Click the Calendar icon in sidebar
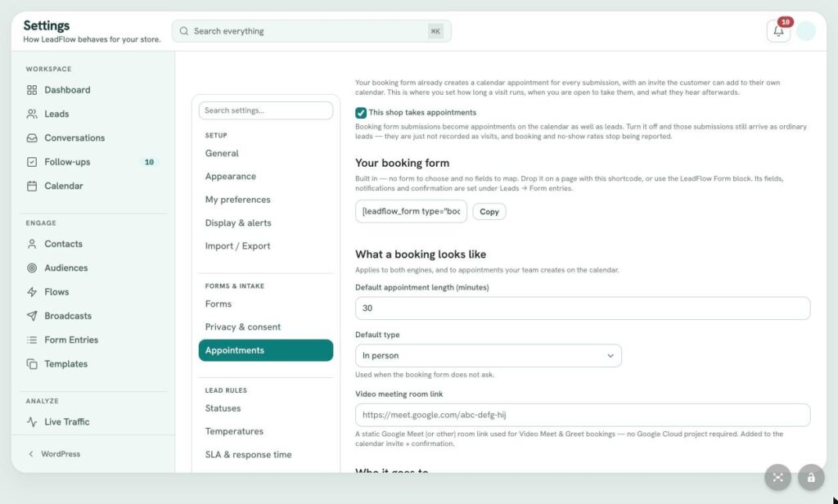Viewport: 838px width, 504px height. point(32,186)
